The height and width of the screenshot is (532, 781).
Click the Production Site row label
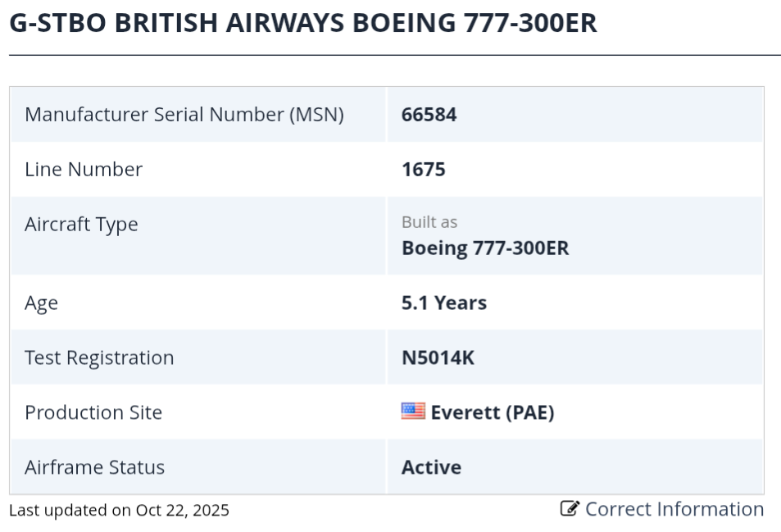pyautogui.click(x=93, y=412)
